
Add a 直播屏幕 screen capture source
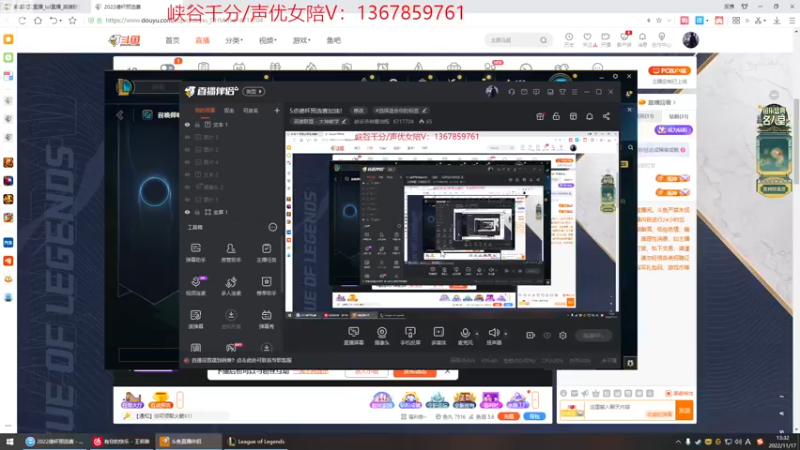tap(354, 336)
